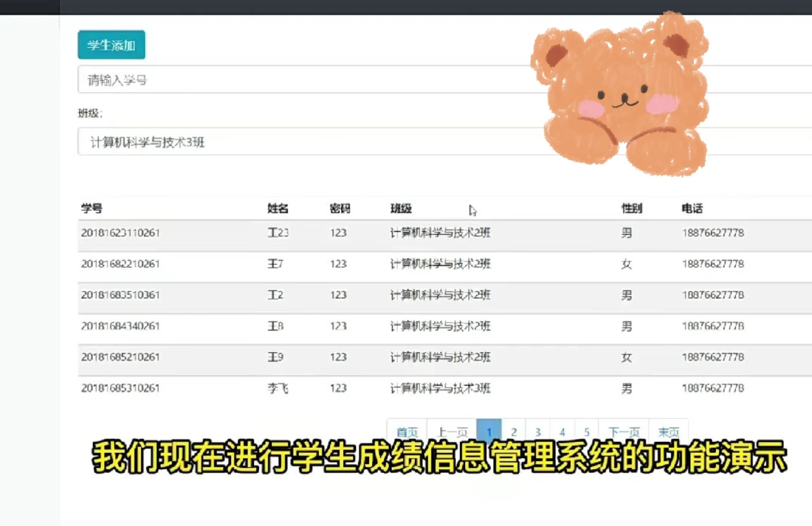Jump to the last page with 末页

[x=668, y=431]
